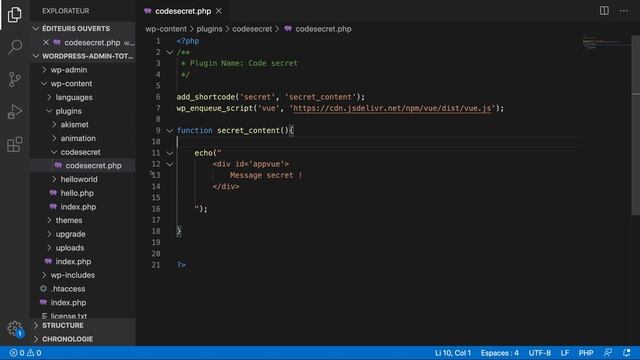Expand the themes folder
The image size is (640, 360).
[82, 220]
